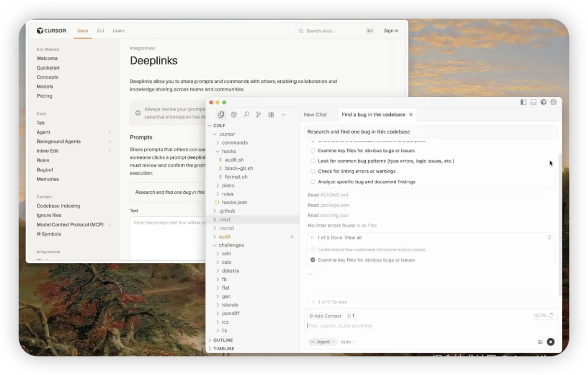The image size is (588, 375).
Task: Open Quickstart in docs sidebar
Action: (48, 68)
